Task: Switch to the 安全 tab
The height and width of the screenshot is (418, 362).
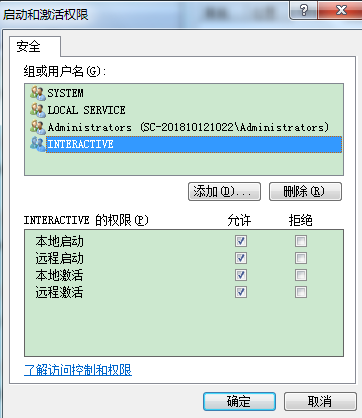Action: (29, 46)
